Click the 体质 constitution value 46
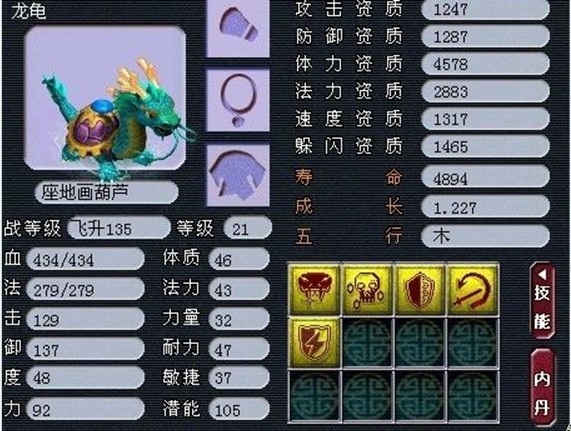This screenshot has height=431, width=571. tap(239, 259)
